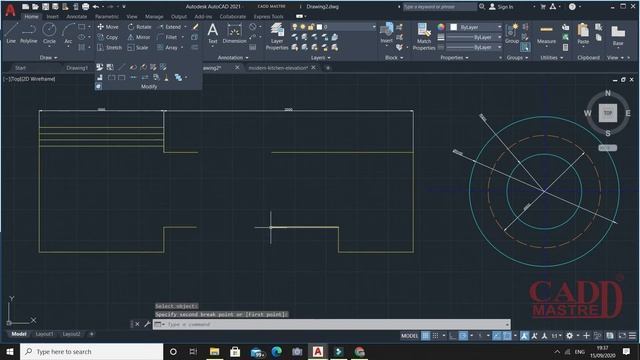Toggle object snap in status bar

(507, 336)
